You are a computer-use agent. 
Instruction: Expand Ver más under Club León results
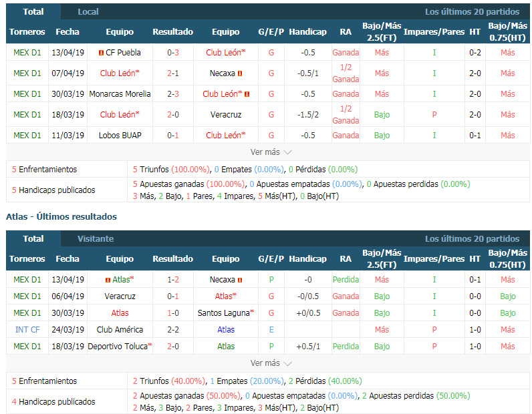271,152
